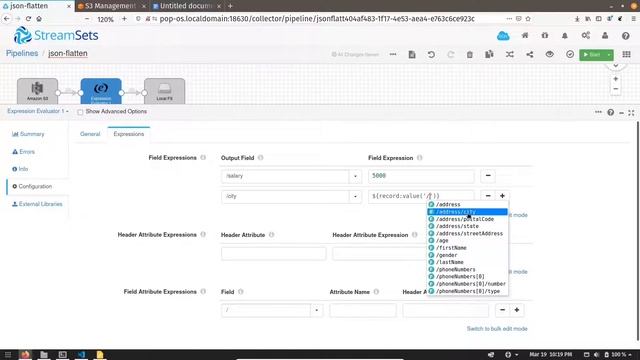Image resolution: width=640 pixels, height=360 pixels.
Task: Add a new field expression row
Action: pos(502,196)
